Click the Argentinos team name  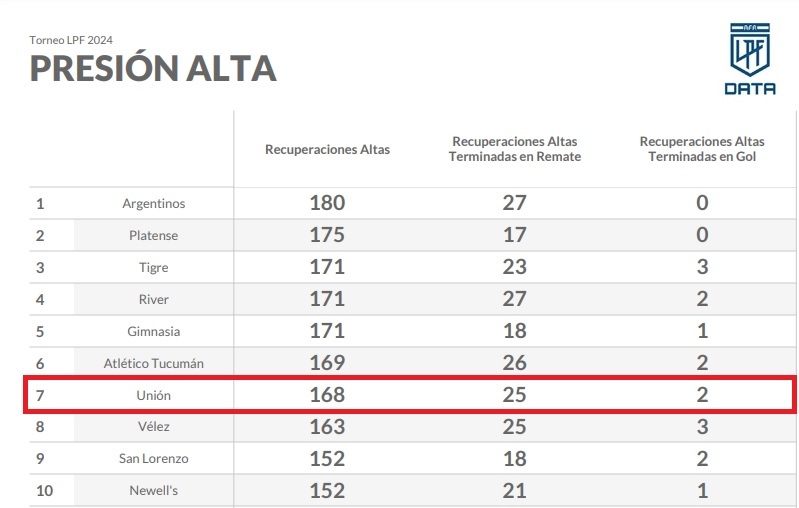[154, 203]
